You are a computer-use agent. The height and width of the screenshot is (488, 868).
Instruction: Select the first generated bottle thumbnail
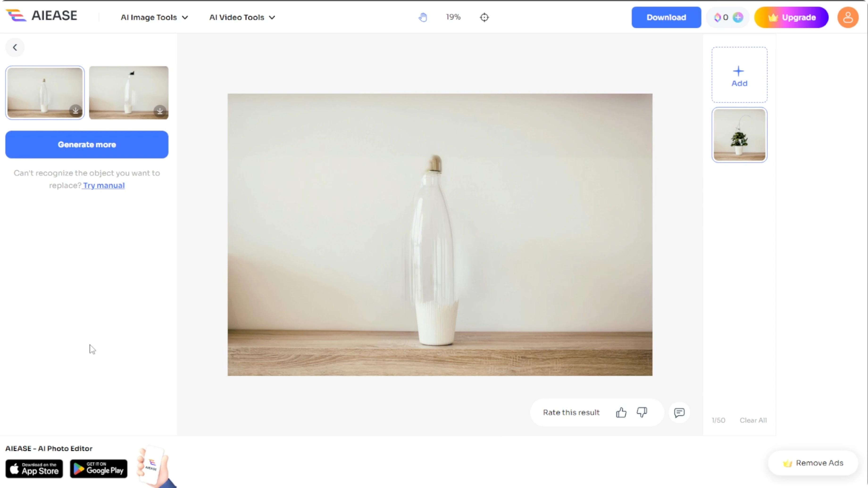click(45, 93)
